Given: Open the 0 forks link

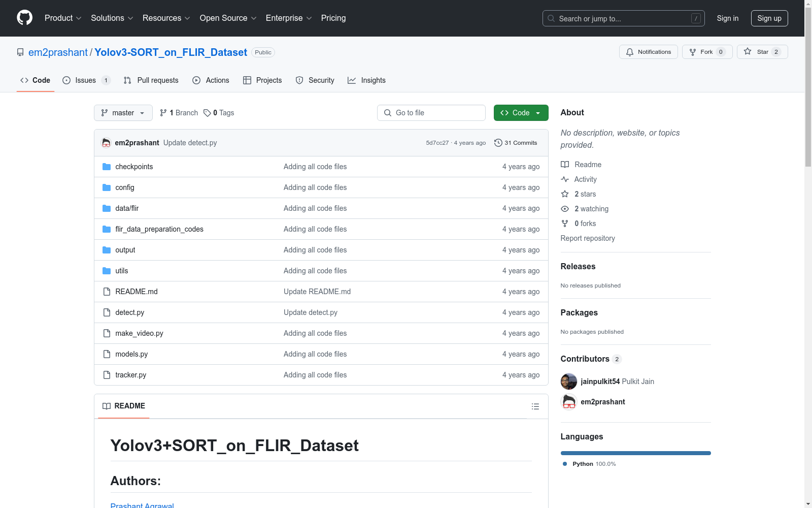Looking at the screenshot, I should (x=585, y=224).
